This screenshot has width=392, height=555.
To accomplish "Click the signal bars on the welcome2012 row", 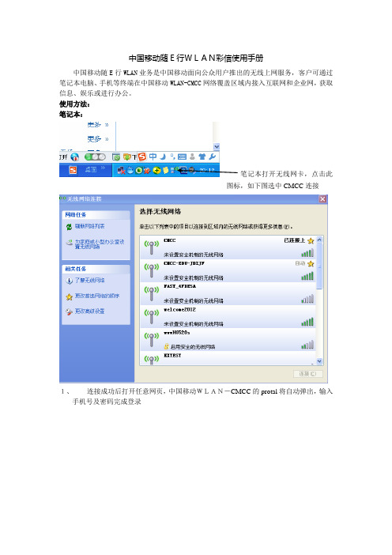I will 307,322.
